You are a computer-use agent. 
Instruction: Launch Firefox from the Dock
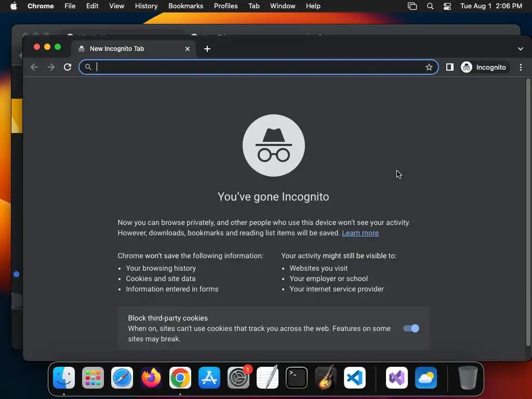tap(151, 378)
